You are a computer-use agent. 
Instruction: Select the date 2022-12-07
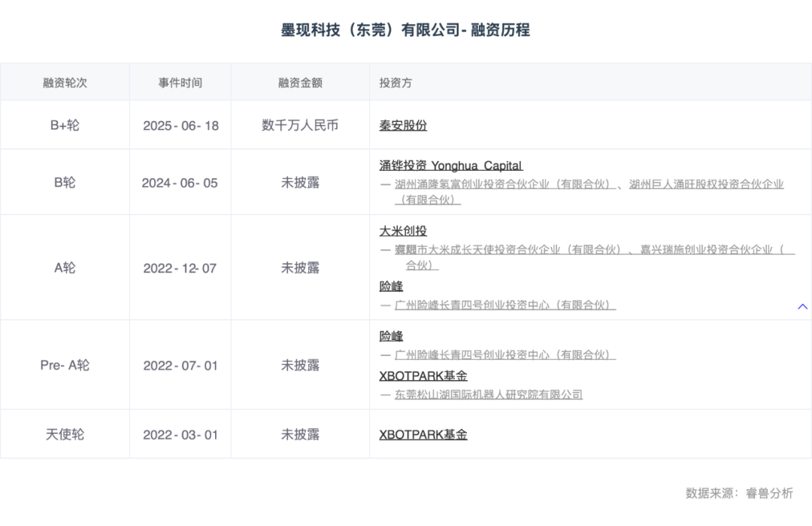pos(180,268)
